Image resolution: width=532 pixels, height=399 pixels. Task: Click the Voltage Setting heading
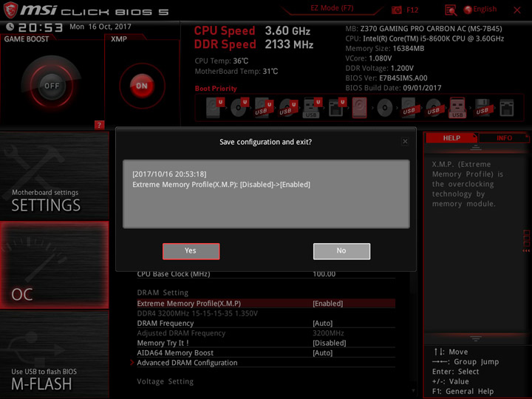[x=166, y=381]
